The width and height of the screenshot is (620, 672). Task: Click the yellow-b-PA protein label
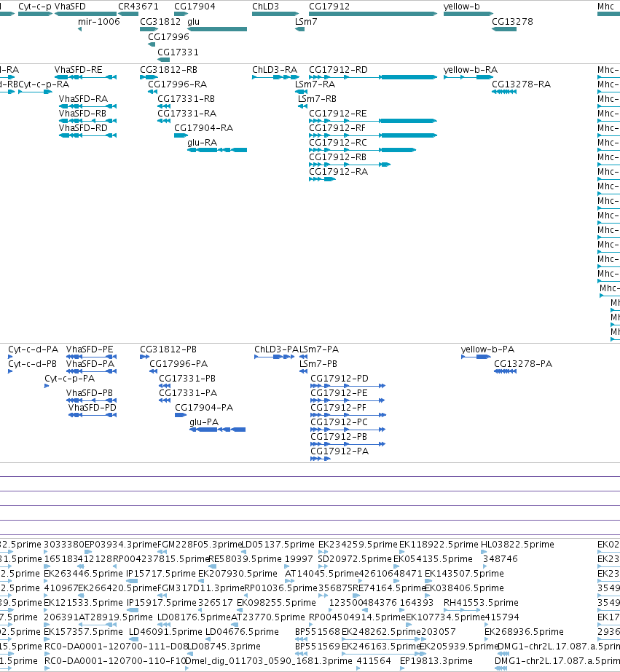pos(487,349)
